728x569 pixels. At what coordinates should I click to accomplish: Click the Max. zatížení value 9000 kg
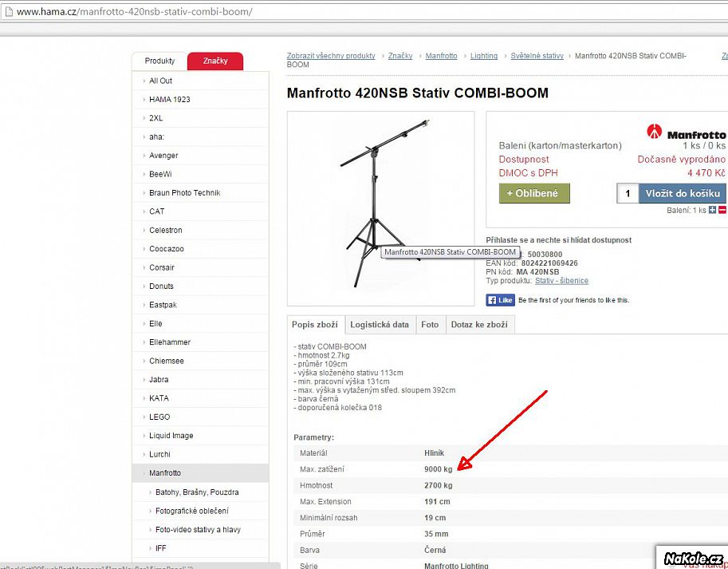click(439, 469)
